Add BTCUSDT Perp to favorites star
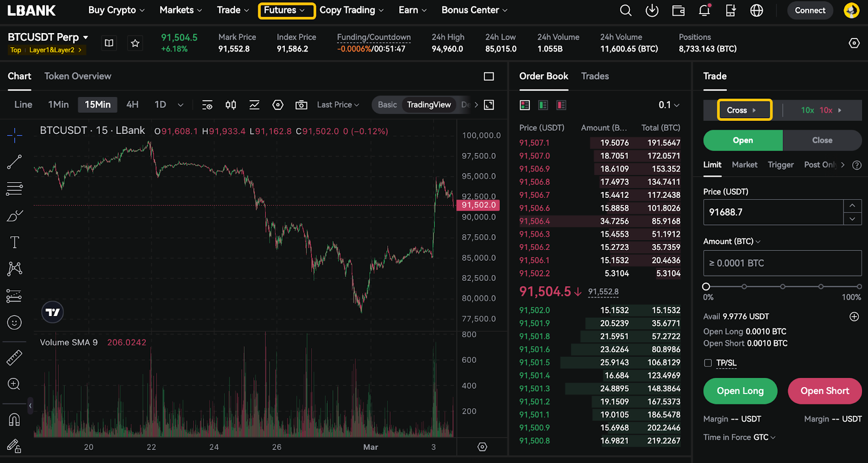This screenshot has height=463, width=868. (x=135, y=43)
